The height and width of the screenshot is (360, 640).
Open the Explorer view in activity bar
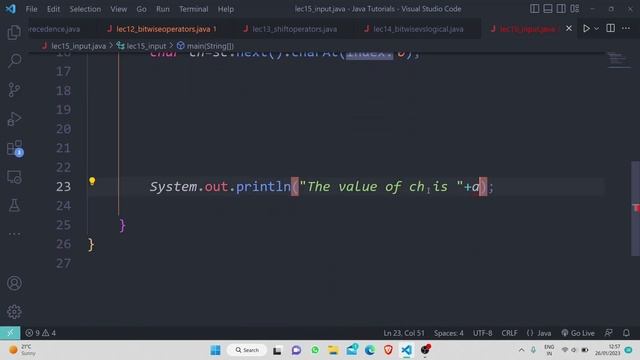[x=14, y=32]
